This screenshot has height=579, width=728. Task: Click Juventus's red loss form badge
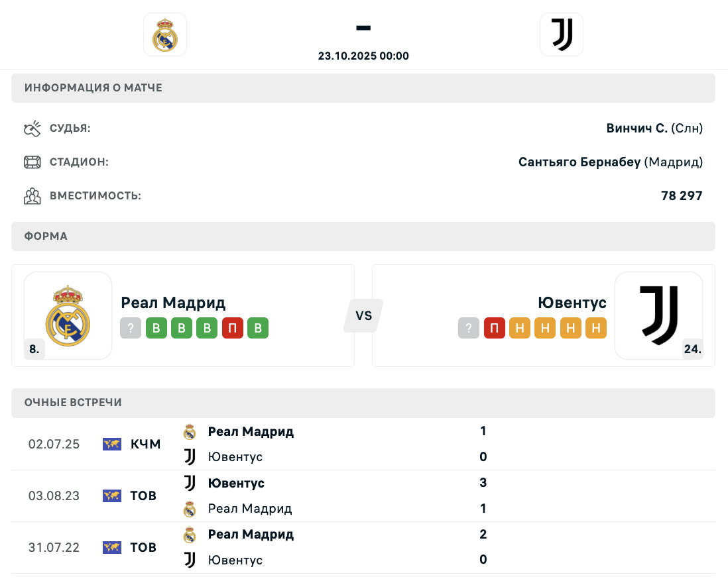[495, 328]
